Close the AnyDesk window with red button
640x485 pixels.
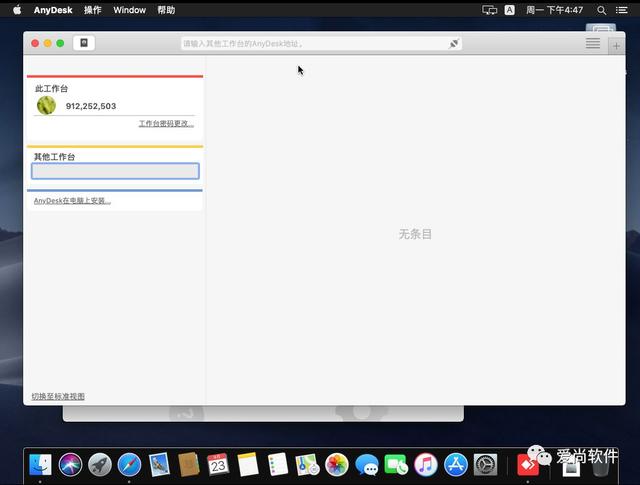(35, 43)
